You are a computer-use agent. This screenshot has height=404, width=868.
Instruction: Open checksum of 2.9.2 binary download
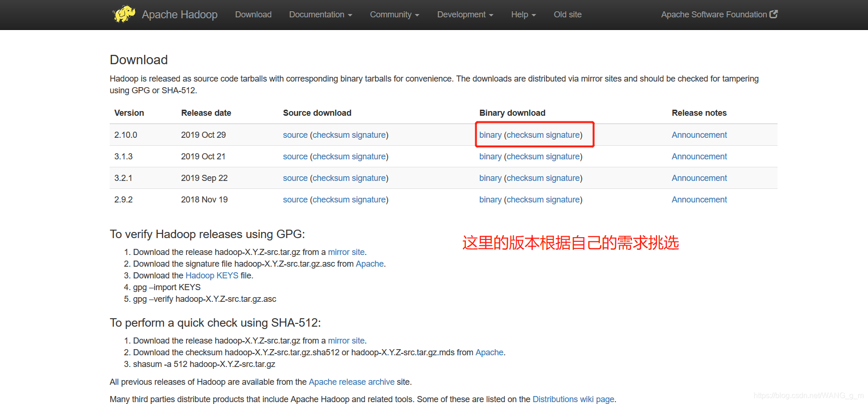coord(525,200)
